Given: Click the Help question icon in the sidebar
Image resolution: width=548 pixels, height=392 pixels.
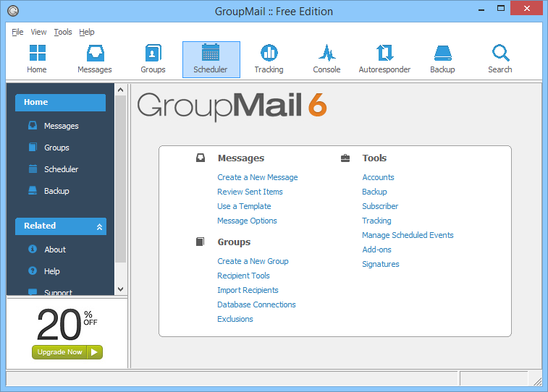Looking at the screenshot, I should pos(33,270).
